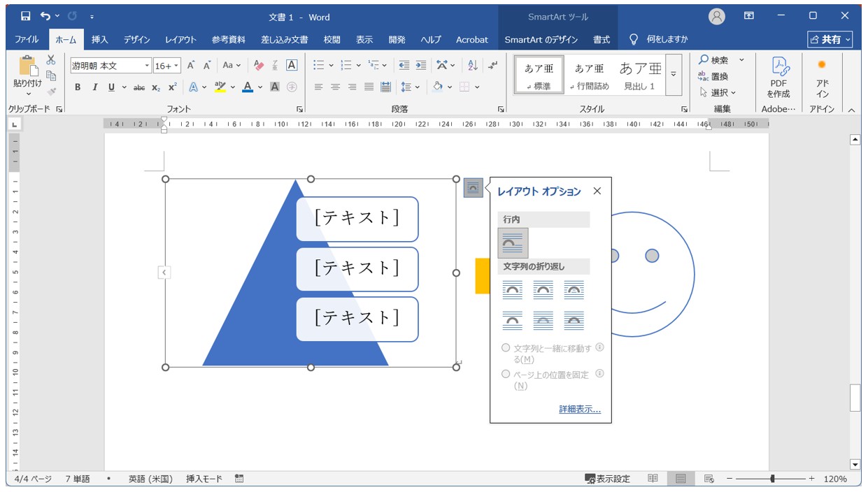Click Layout Options icon beside SmartArt
This screenshot has height=492, width=868.
[x=474, y=188]
